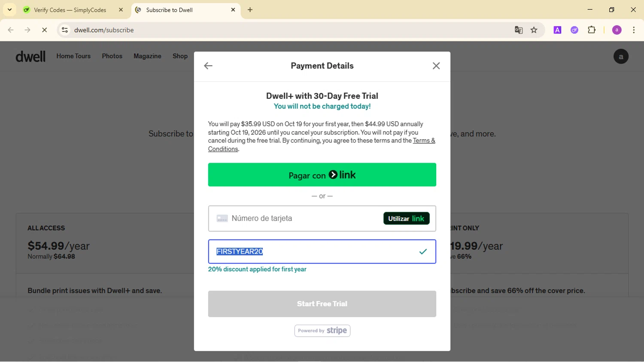The height and width of the screenshot is (362, 644).
Task: Click the Dwell+ with 30-Day Free Trial heading
Action: pos(322,96)
